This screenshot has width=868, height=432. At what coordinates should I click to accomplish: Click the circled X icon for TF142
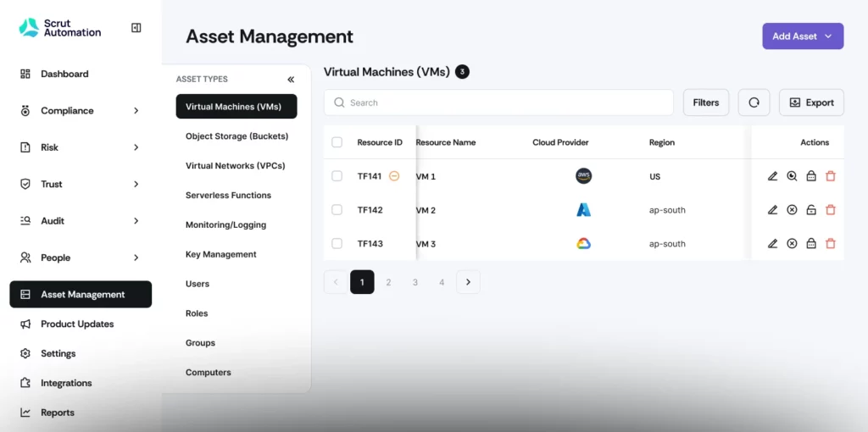click(x=793, y=210)
